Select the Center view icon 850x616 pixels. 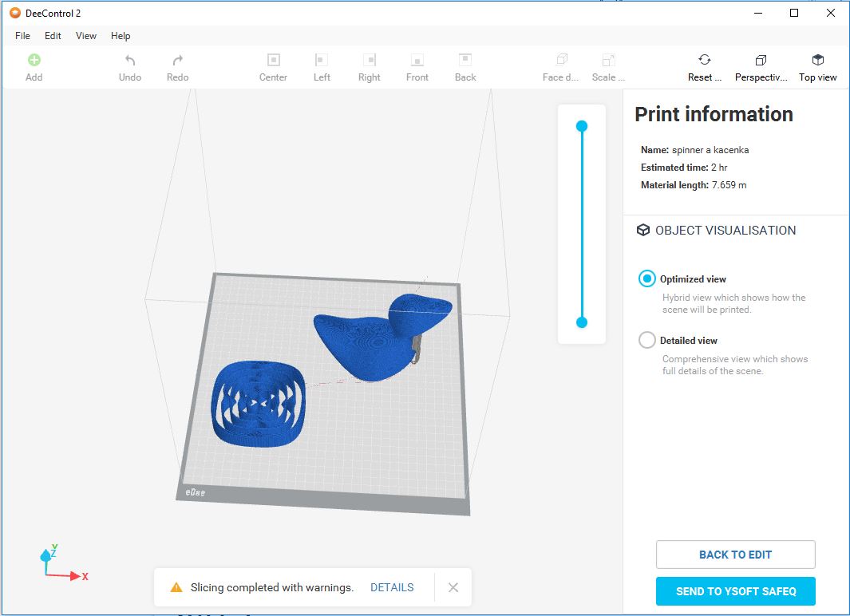pyautogui.click(x=273, y=60)
